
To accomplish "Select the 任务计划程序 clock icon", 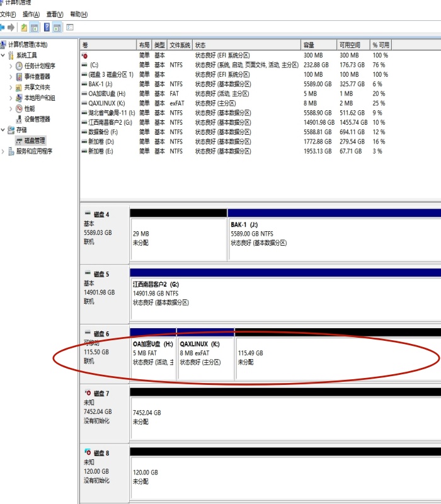I will click(20, 66).
